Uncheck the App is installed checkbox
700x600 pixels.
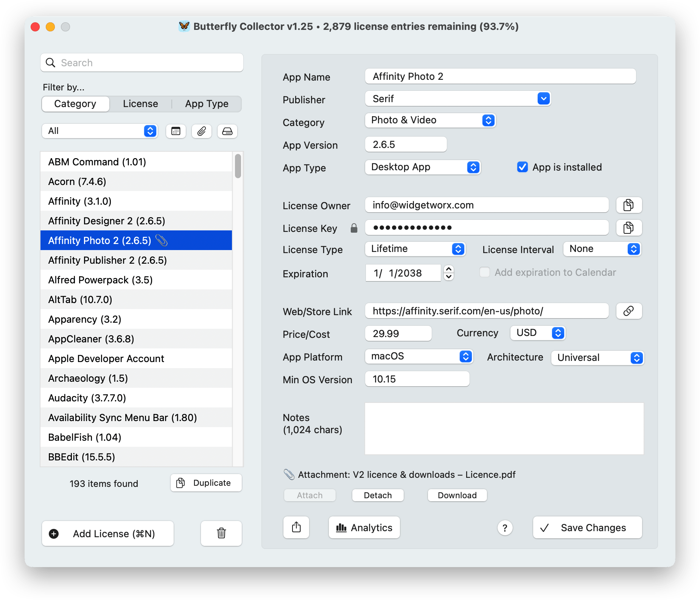pyautogui.click(x=523, y=167)
